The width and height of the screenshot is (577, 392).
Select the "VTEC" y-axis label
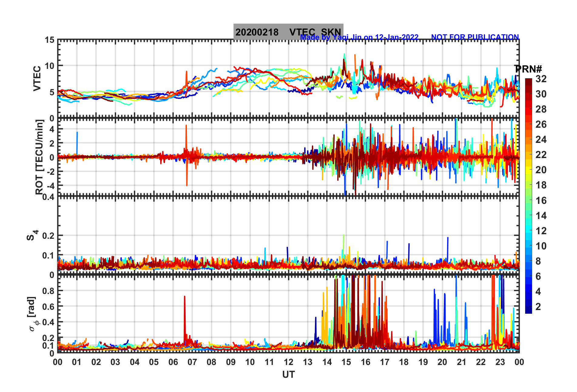[37, 78]
